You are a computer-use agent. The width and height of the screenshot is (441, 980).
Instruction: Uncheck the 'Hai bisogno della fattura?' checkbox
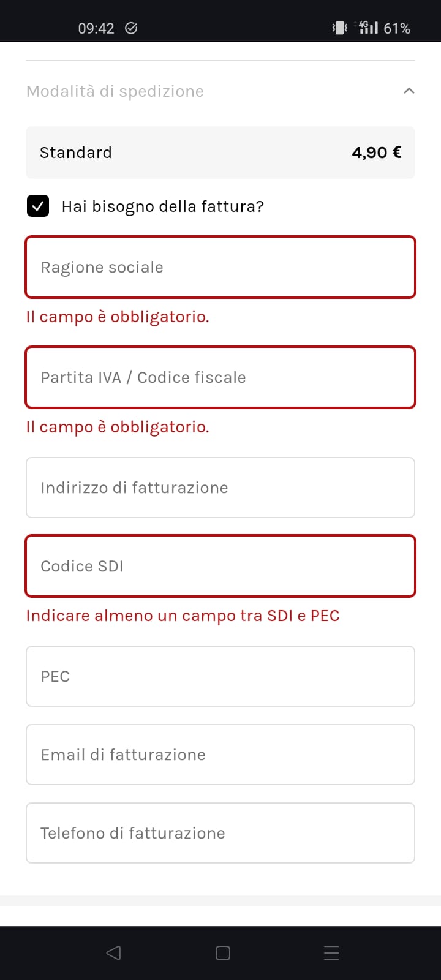pos(38,206)
